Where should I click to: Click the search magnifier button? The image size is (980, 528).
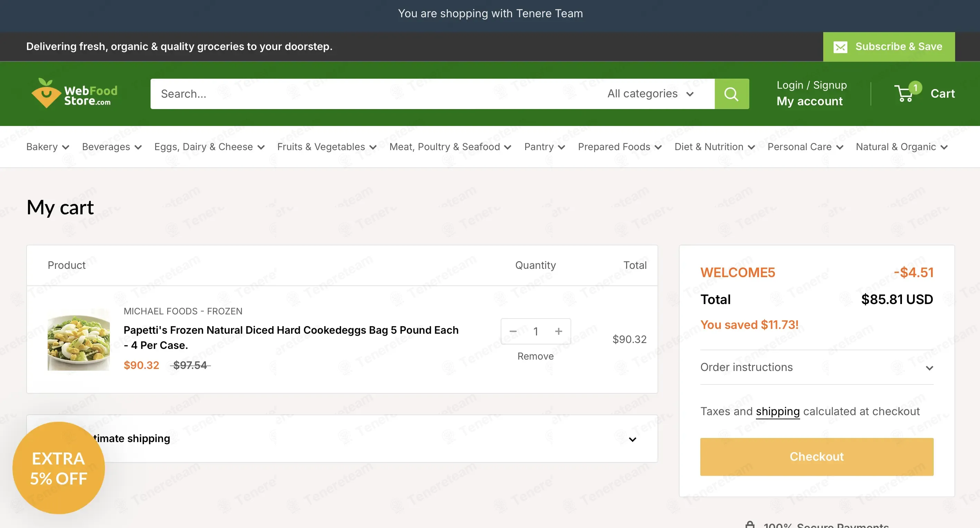pyautogui.click(x=732, y=94)
